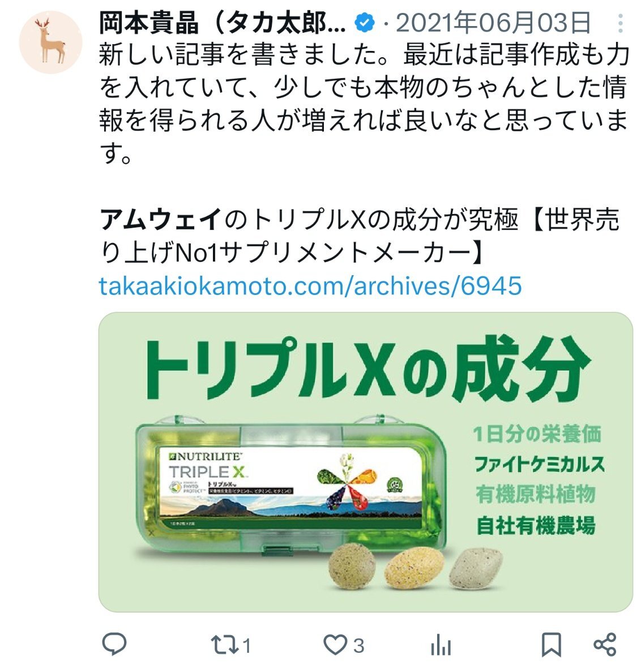Open the deer profile avatar
The width and height of the screenshot is (641, 672).
pos(50,42)
